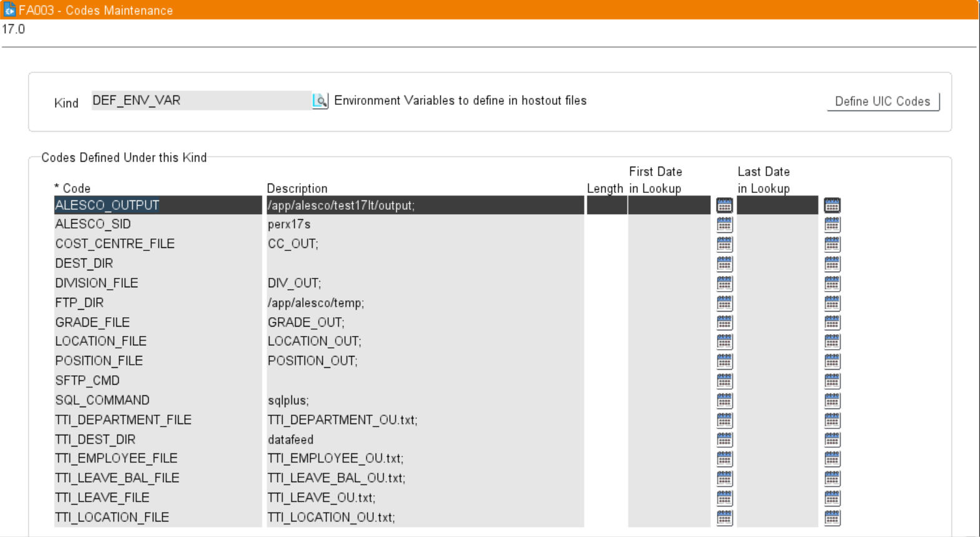
Task: Open First Date calendar for TTI_LEAVE_FILE row
Action: pyautogui.click(x=724, y=498)
